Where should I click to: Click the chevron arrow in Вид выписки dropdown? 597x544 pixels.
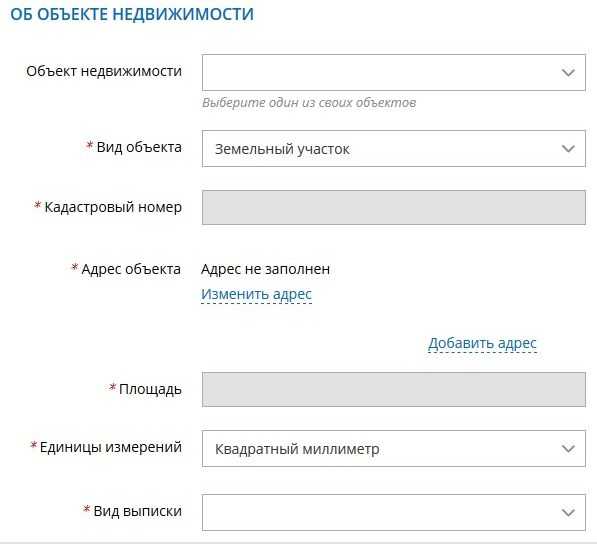point(568,513)
